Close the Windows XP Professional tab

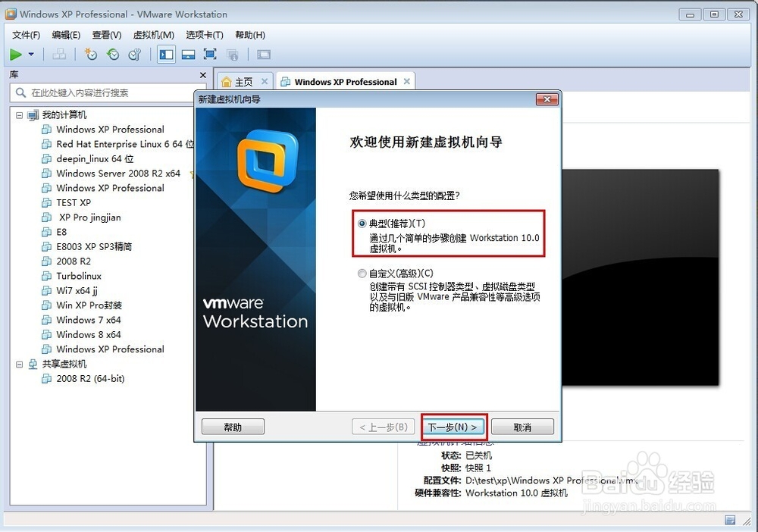(x=407, y=81)
